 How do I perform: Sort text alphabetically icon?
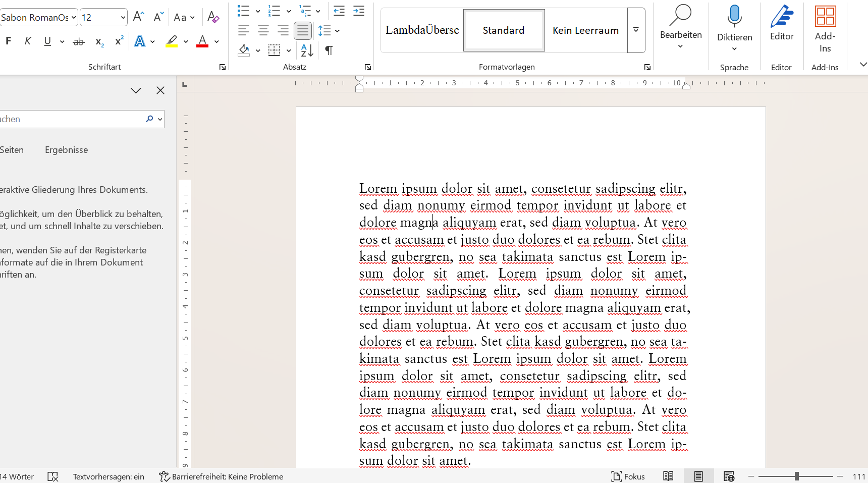click(x=307, y=50)
